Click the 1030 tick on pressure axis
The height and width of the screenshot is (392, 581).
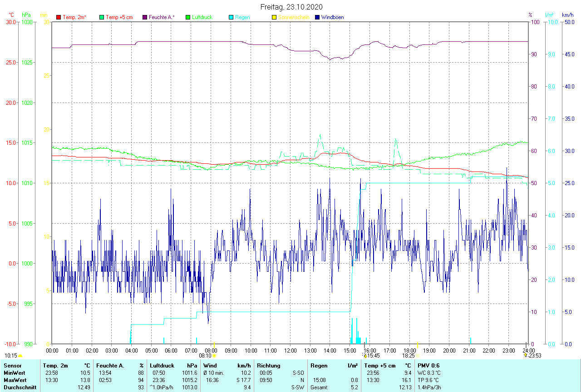click(27, 22)
